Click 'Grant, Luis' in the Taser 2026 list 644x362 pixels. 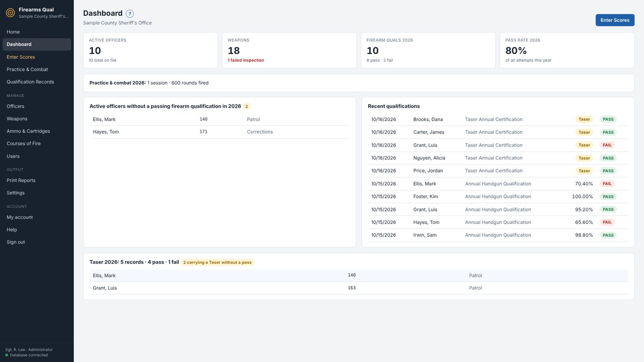point(105,288)
